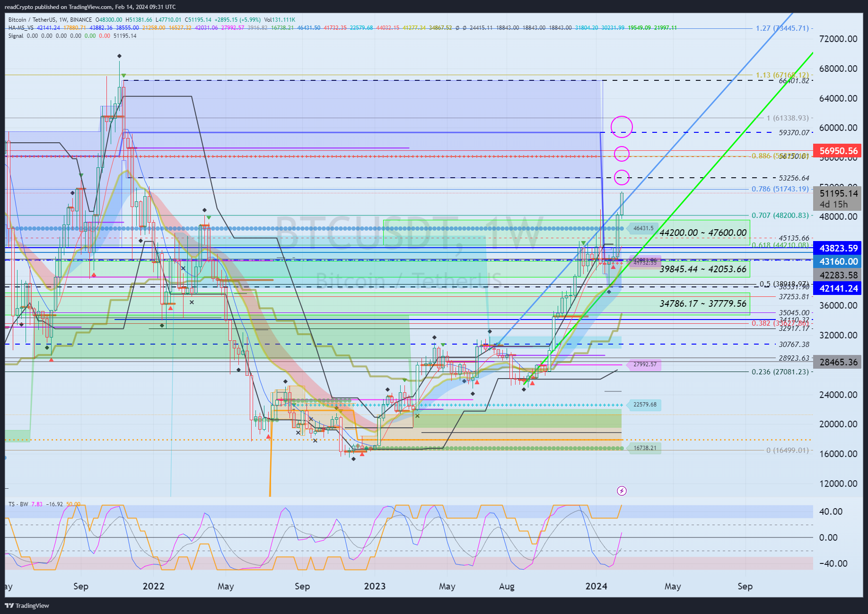Click the blue 43823.59 price label
868x614 pixels.
point(838,248)
